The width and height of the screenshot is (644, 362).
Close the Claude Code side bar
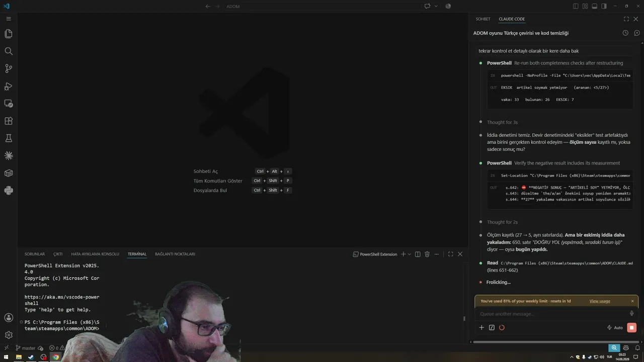pyautogui.click(x=636, y=19)
